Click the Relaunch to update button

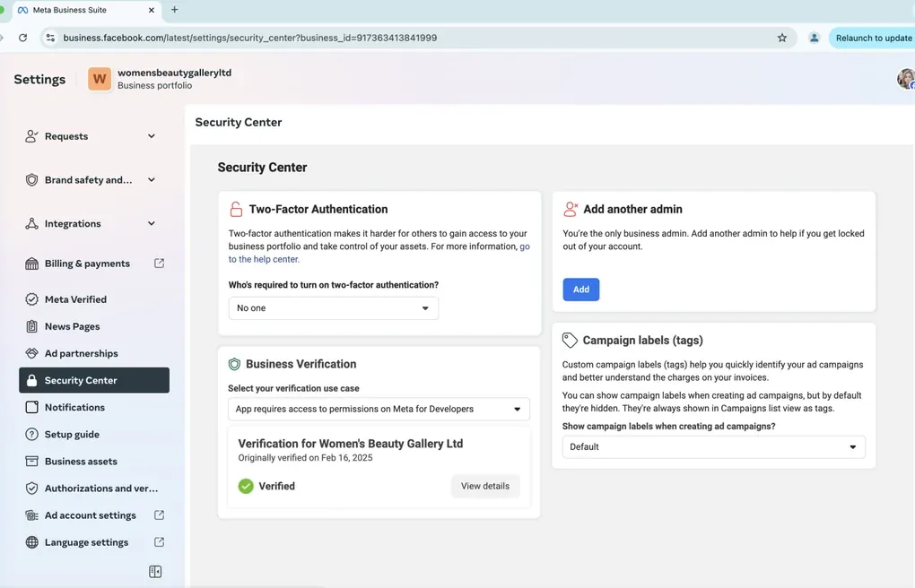873,38
